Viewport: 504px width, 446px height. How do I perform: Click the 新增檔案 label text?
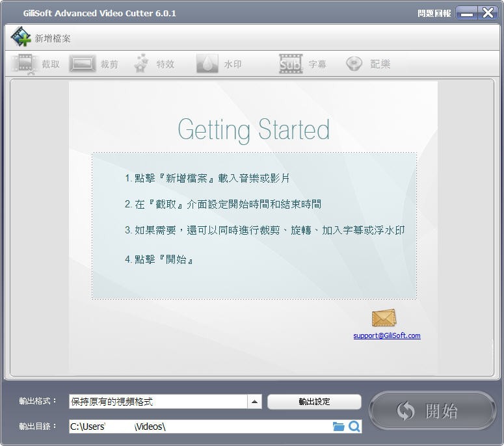53,38
